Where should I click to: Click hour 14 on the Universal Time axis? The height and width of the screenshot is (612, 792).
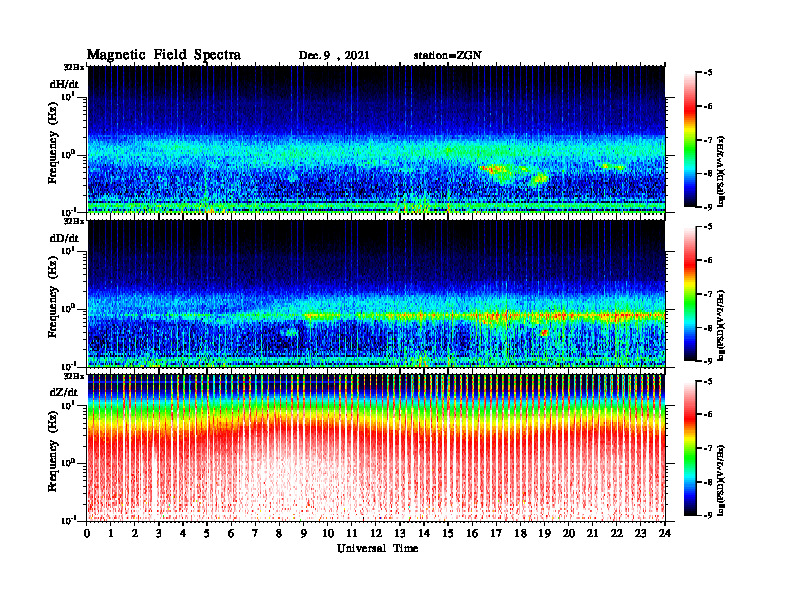(x=424, y=533)
